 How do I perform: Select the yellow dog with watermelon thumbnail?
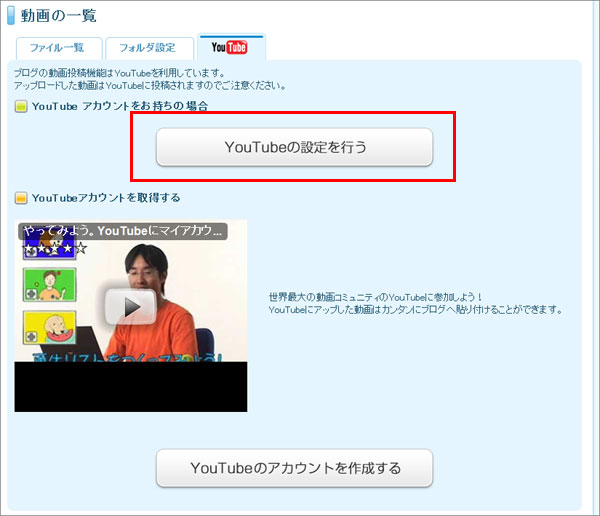(49, 328)
